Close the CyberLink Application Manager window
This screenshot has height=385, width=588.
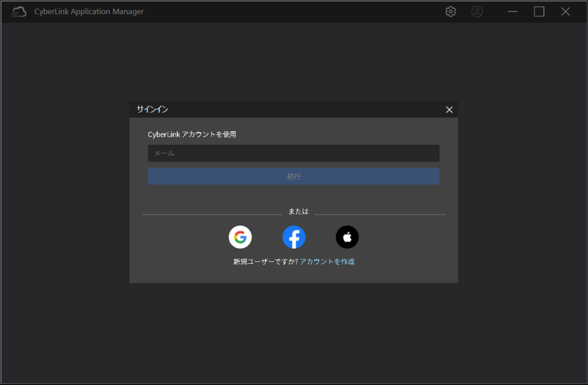tap(566, 11)
